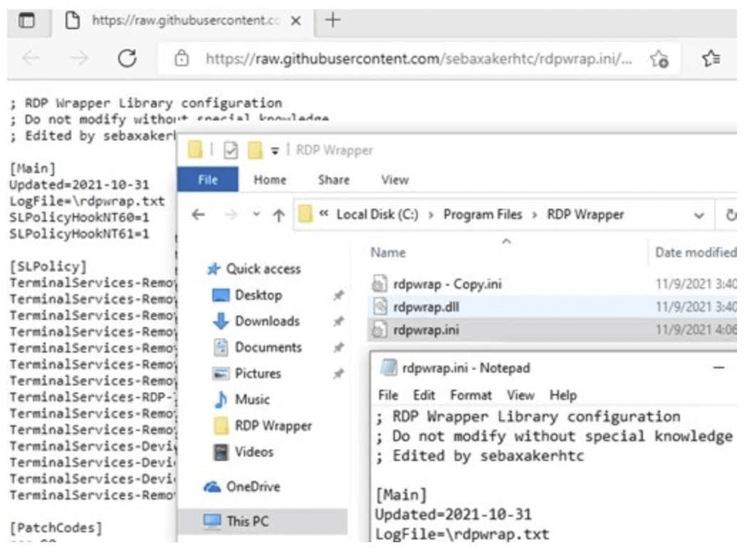Open the File tab in Explorer
The height and width of the screenshot is (560, 747).
point(207,180)
